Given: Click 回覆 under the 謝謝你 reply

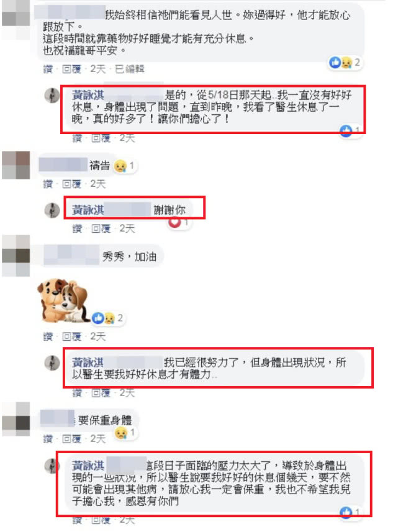Looking at the screenshot, I should coord(101,228).
